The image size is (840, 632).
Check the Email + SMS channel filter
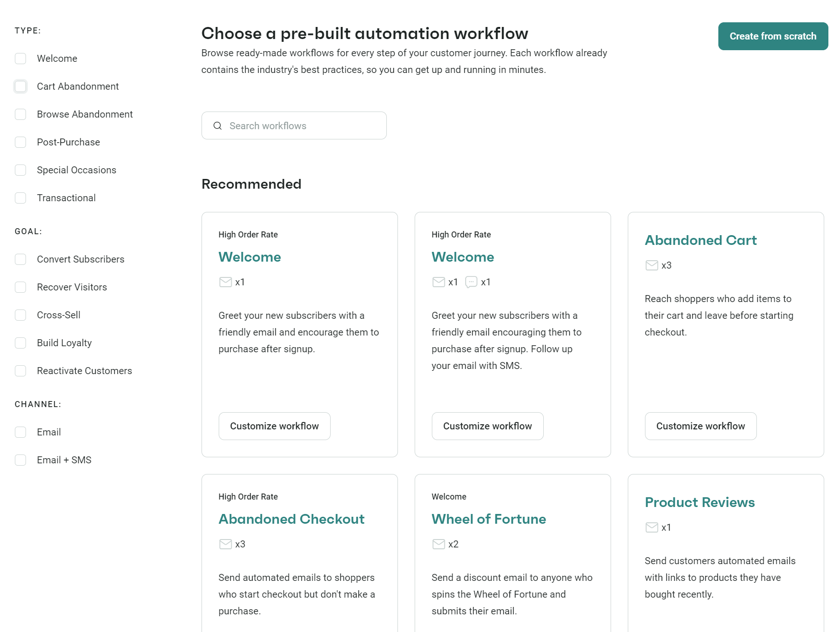tap(20, 460)
